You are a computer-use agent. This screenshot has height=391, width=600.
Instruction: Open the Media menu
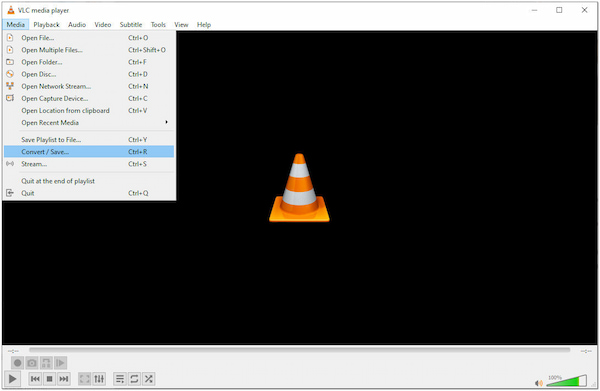15,24
